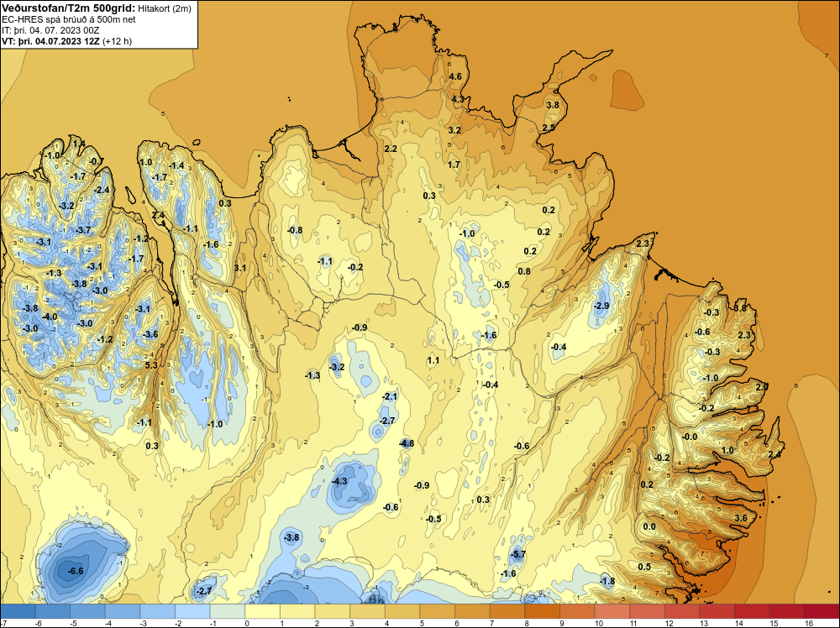Screen dimensions: 840x628
Task: Click the '14' label on the color scale
Action: coord(738,623)
